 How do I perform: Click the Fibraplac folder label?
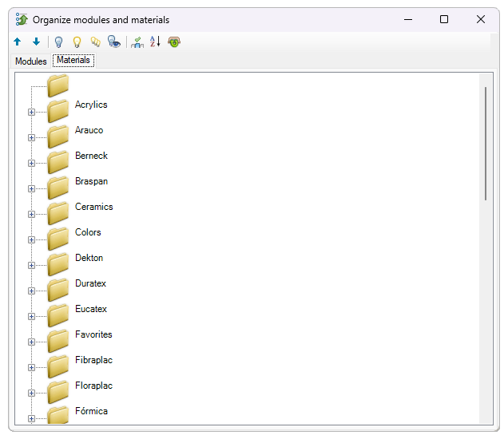(x=93, y=360)
